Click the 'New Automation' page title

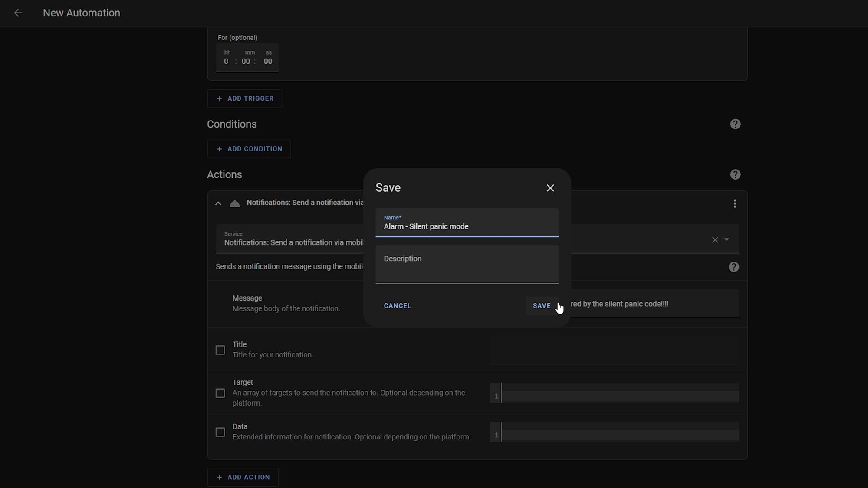click(82, 13)
